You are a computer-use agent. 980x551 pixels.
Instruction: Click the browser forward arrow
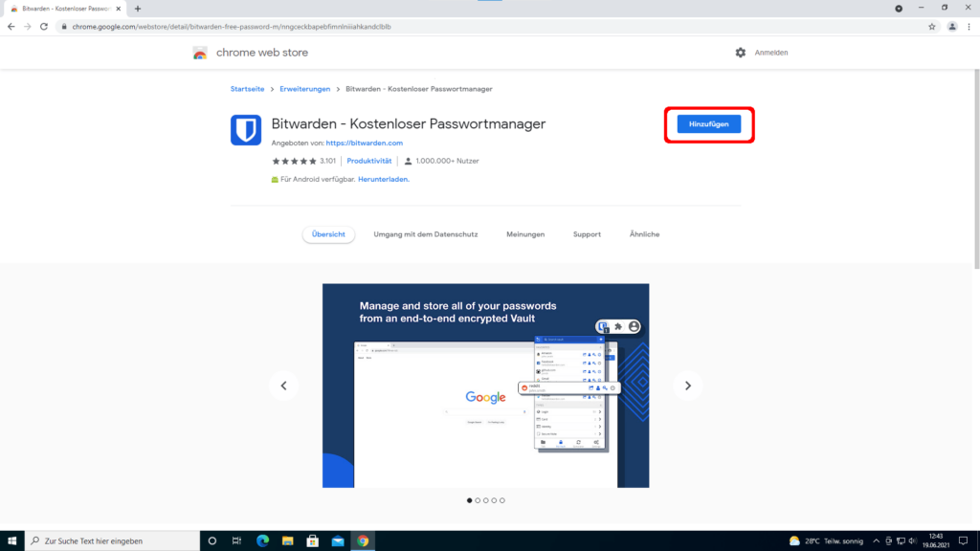point(28,27)
